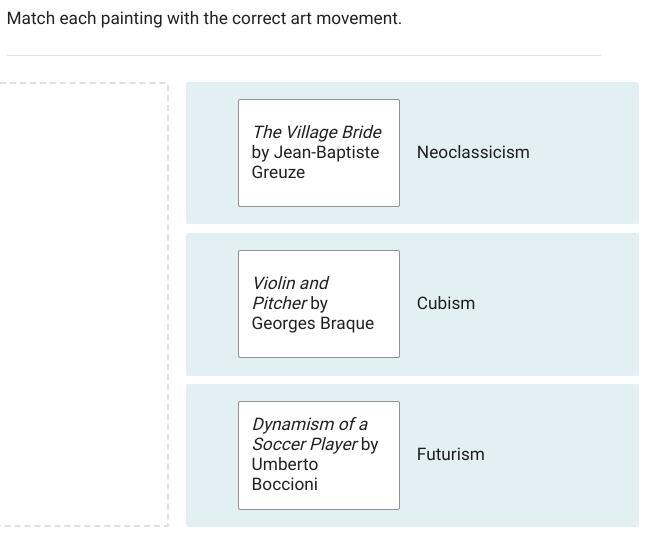
Task: Click the empty dashed drop area
Action: click(85, 303)
